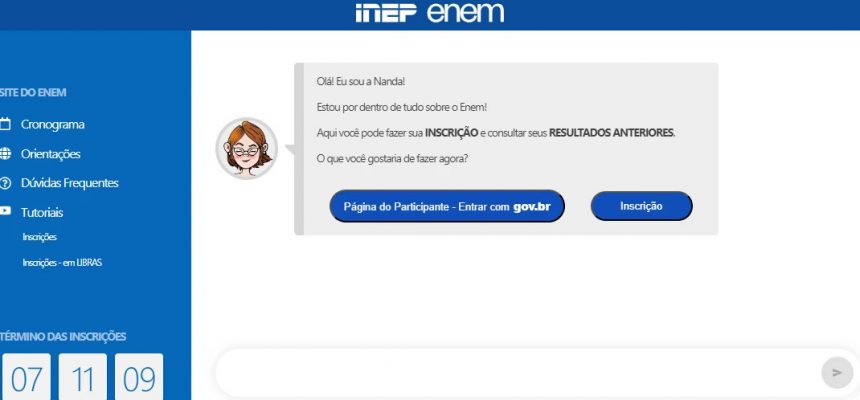The width and height of the screenshot is (860, 400).
Task: Click the countdown box showing 11
Action: coord(83,377)
